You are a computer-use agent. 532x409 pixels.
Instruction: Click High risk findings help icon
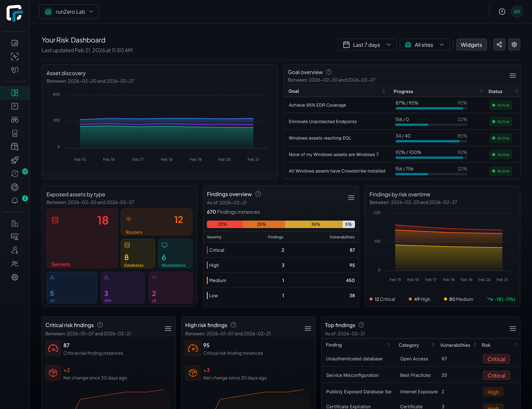tap(234, 325)
